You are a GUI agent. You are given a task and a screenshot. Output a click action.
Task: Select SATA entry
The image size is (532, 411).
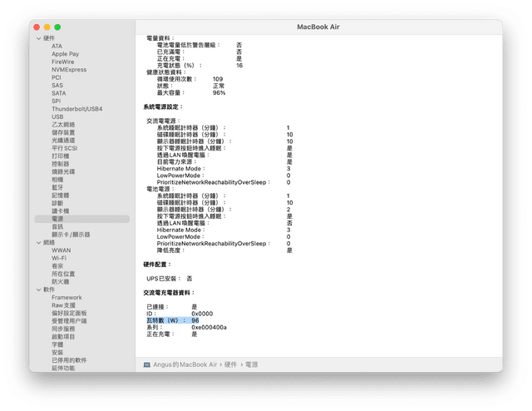tap(59, 93)
